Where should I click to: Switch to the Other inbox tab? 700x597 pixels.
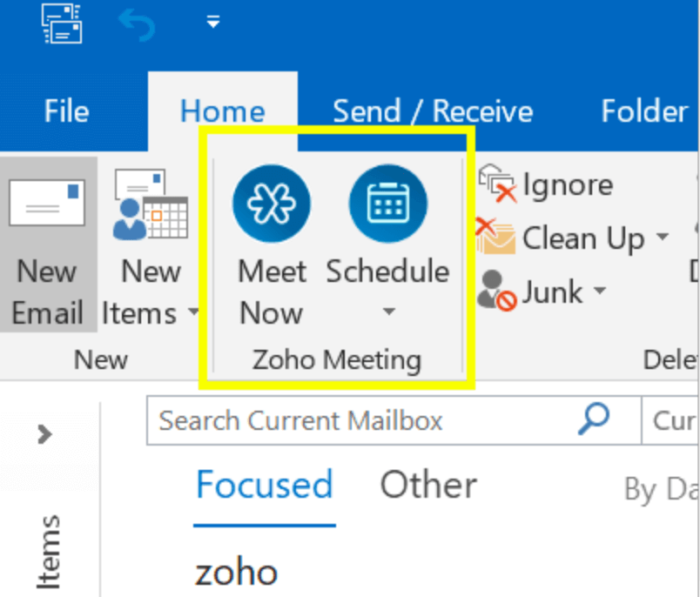[x=428, y=486]
